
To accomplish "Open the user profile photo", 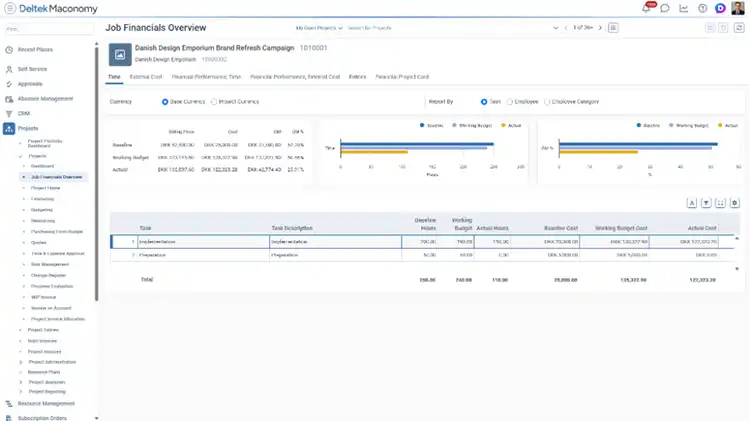I will (738, 8).
